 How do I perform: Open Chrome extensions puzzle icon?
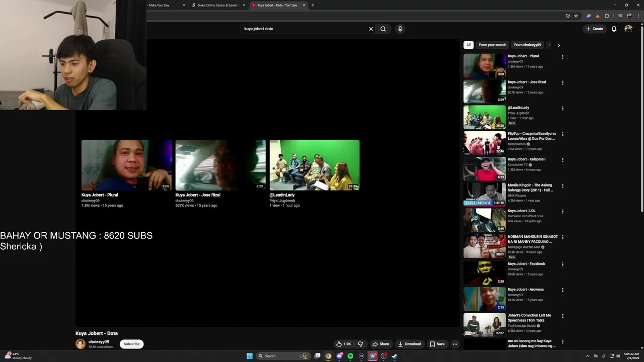click(x=607, y=16)
